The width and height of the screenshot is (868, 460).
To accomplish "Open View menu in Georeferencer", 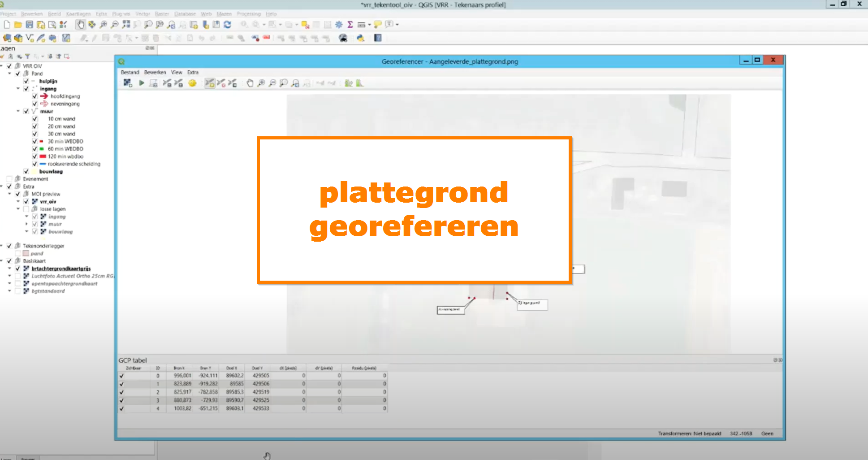I will pyautogui.click(x=177, y=72).
